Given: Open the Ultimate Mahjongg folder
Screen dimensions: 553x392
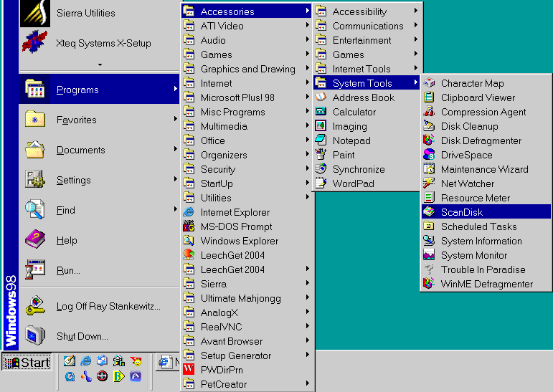Looking at the screenshot, I should pyautogui.click(x=247, y=298).
